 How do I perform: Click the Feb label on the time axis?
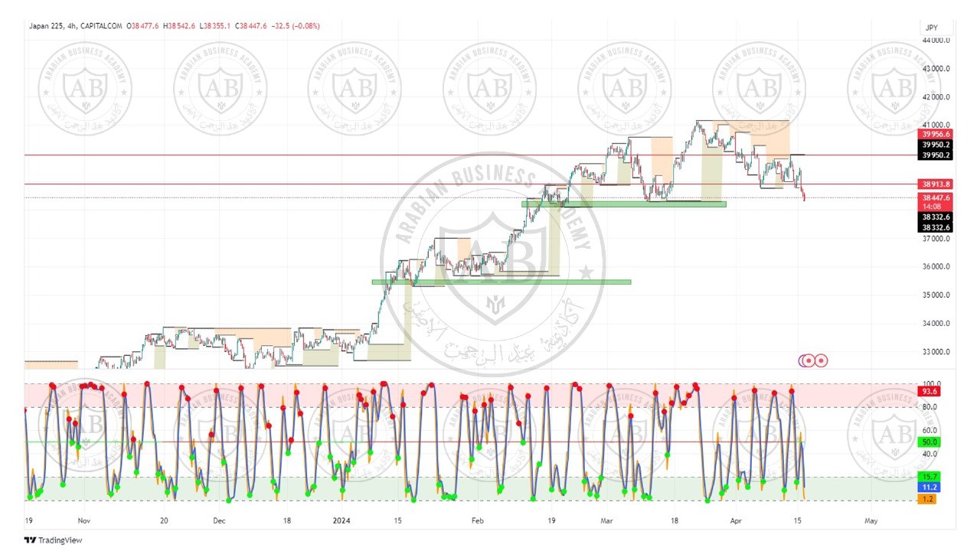477,520
